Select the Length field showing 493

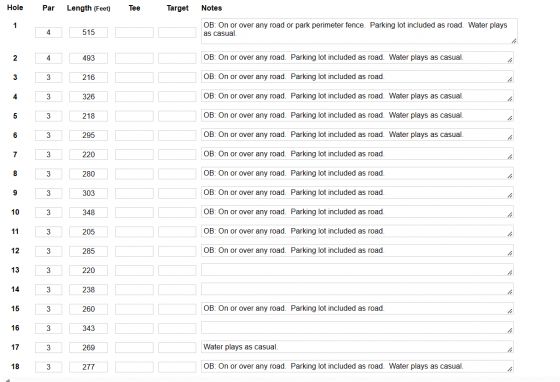[x=88, y=58]
